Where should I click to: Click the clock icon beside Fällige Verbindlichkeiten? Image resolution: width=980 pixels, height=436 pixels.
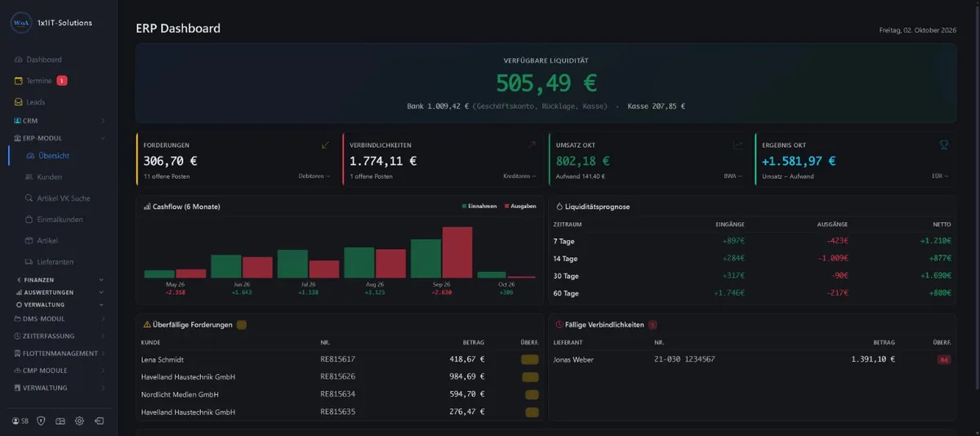click(x=559, y=324)
